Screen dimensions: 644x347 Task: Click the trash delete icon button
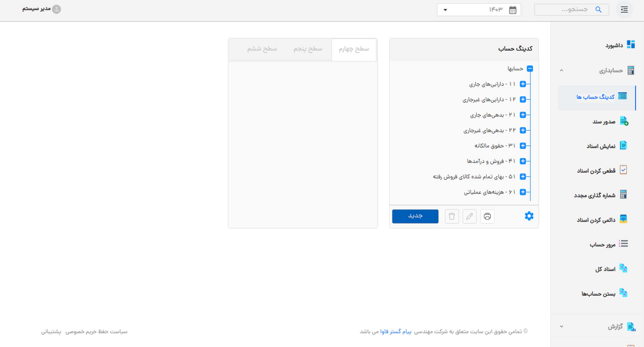(x=452, y=216)
